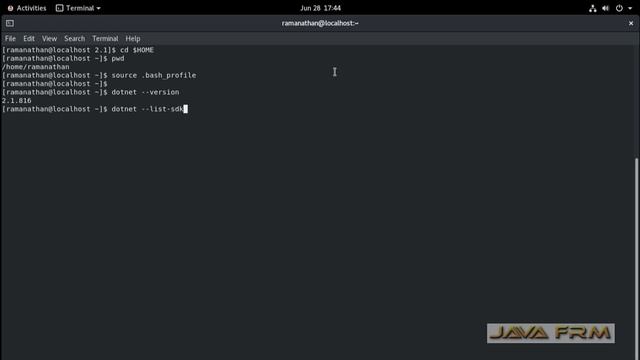Click the '/home/ramanathan' output line
This screenshot has height=360, width=640.
point(36,67)
